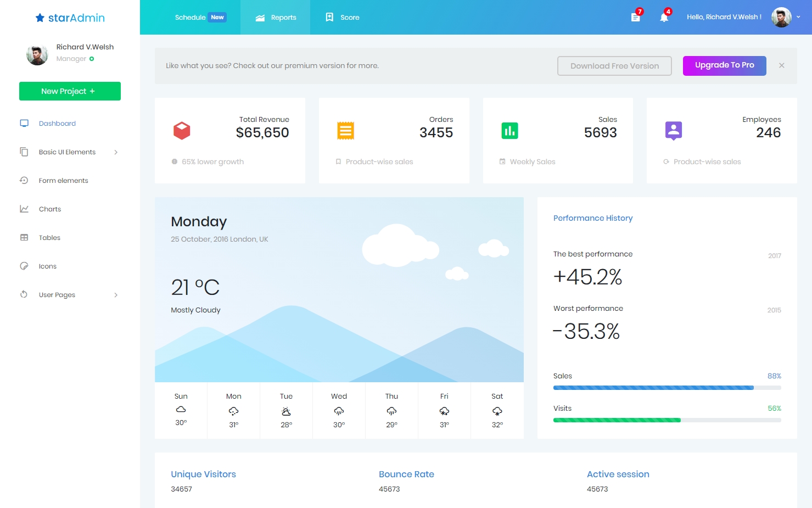
Task: Click the purple Employees person icon
Action: point(673,131)
